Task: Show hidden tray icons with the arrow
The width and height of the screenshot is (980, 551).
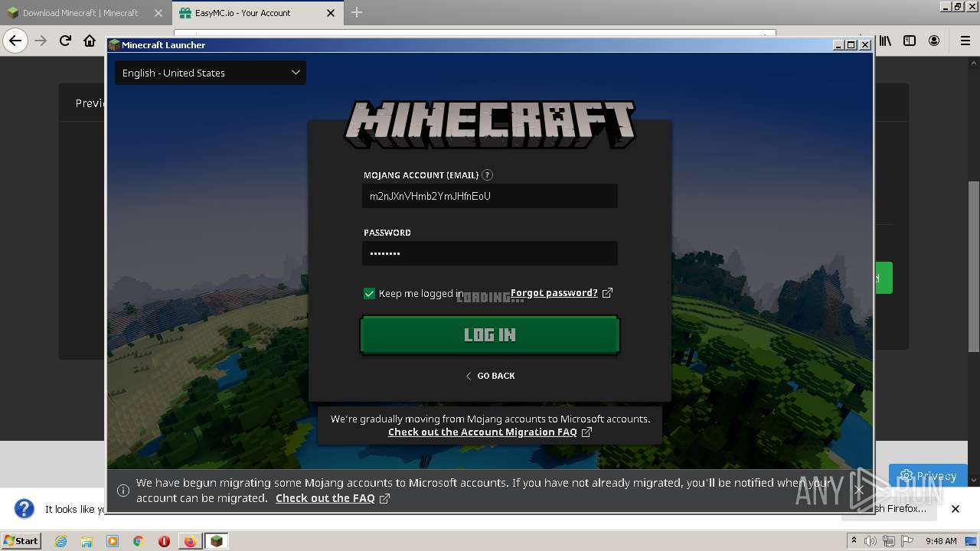Action: 854,541
